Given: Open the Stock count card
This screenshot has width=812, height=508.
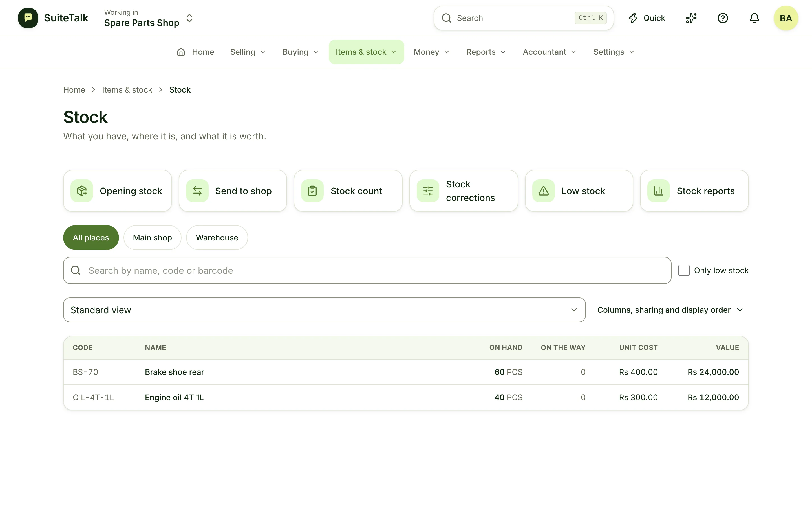Looking at the screenshot, I should [x=348, y=191].
